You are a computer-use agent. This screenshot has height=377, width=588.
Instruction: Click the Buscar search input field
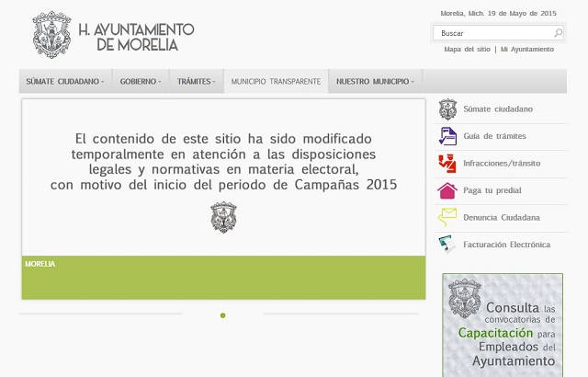pyautogui.click(x=492, y=33)
